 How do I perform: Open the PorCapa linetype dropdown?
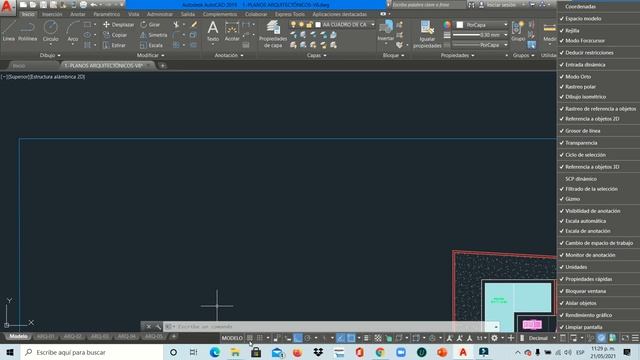pyautogui.click(x=480, y=45)
